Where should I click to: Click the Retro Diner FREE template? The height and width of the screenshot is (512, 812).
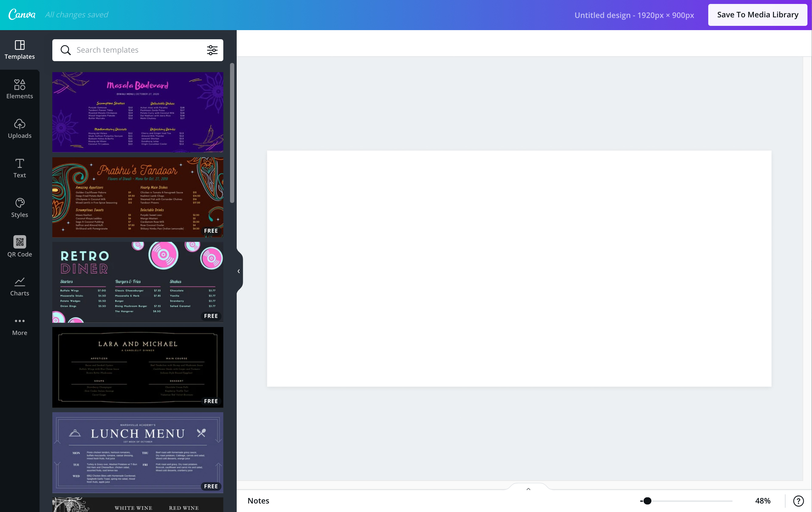138,281
